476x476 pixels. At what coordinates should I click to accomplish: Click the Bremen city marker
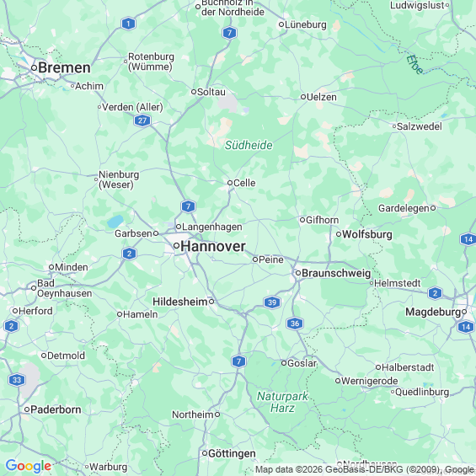pos(34,67)
